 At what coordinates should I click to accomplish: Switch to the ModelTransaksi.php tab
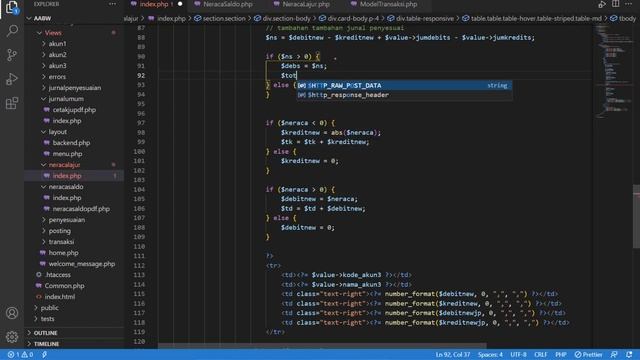388,4
